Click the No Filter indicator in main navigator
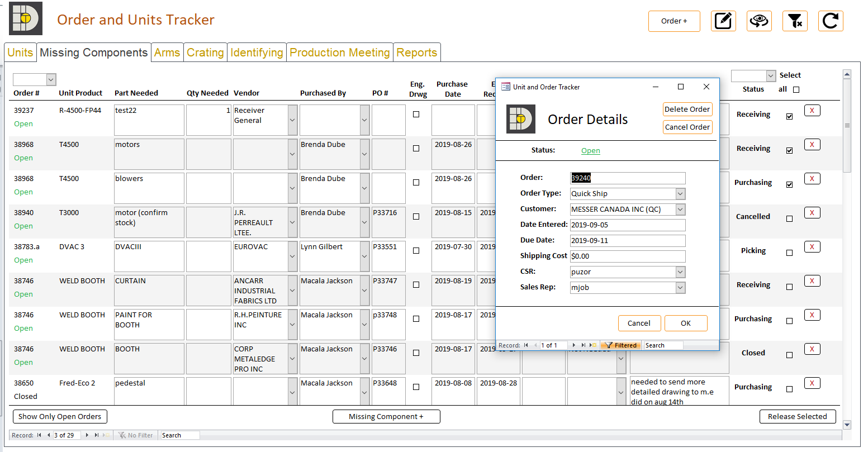The image size is (868, 452). click(135, 435)
